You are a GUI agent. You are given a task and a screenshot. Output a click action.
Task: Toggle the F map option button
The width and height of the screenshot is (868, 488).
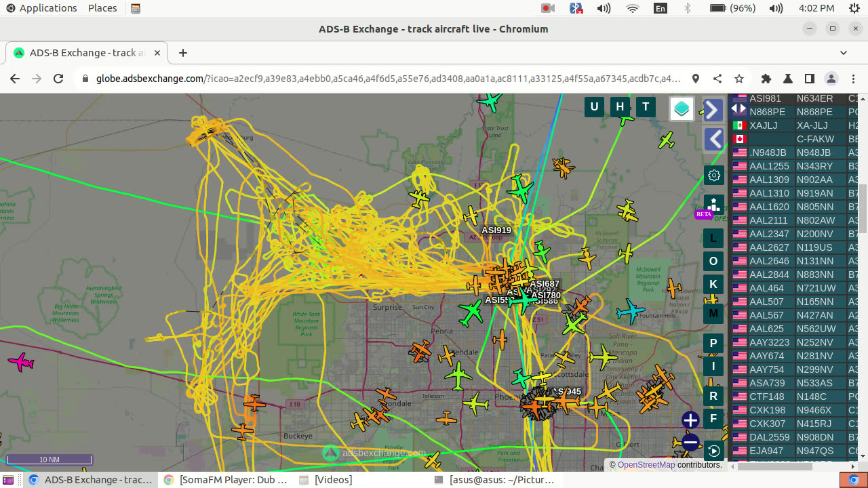coord(713,419)
